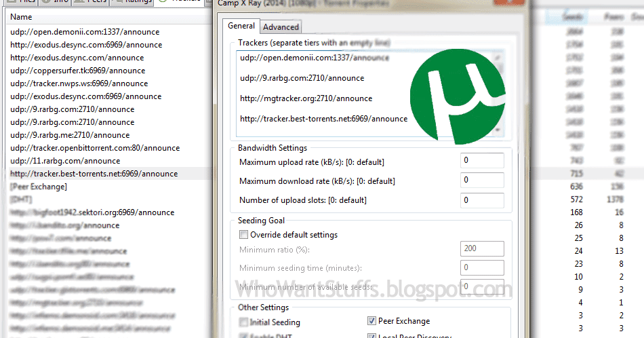Image resolution: width=644 pixels, height=338 pixels.
Task: Select the [DHT] tracker list row
Action: 21,200
